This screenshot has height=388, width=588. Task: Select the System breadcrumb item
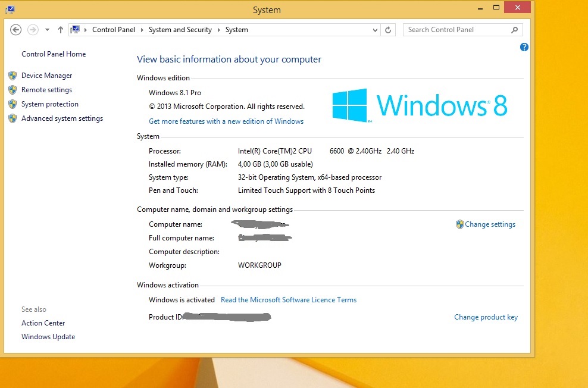coord(237,30)
